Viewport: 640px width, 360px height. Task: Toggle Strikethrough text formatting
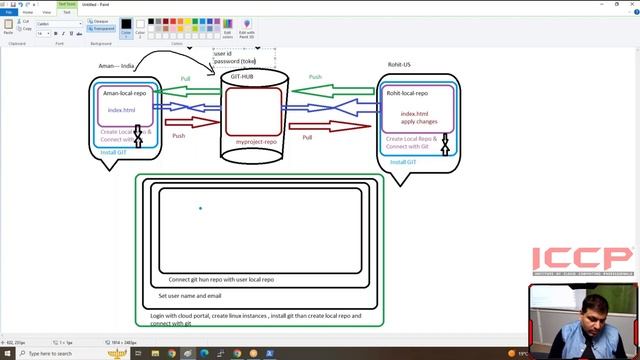tap(79, 33)
